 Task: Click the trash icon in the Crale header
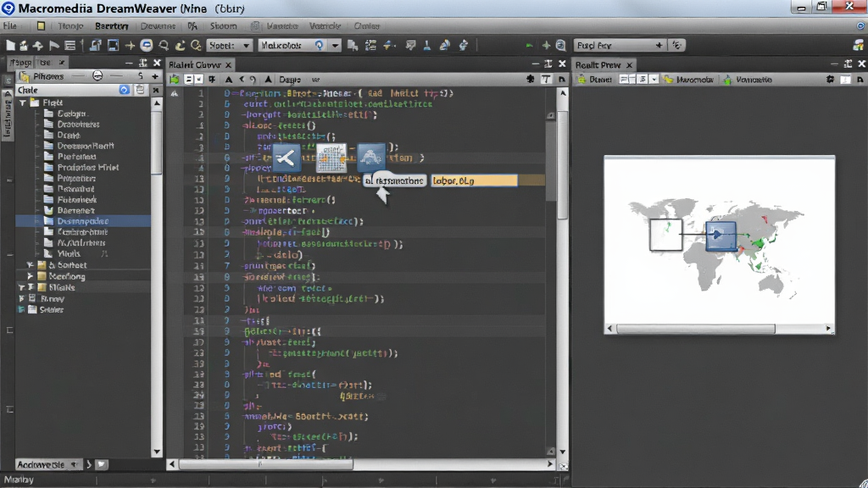[140, 90]
